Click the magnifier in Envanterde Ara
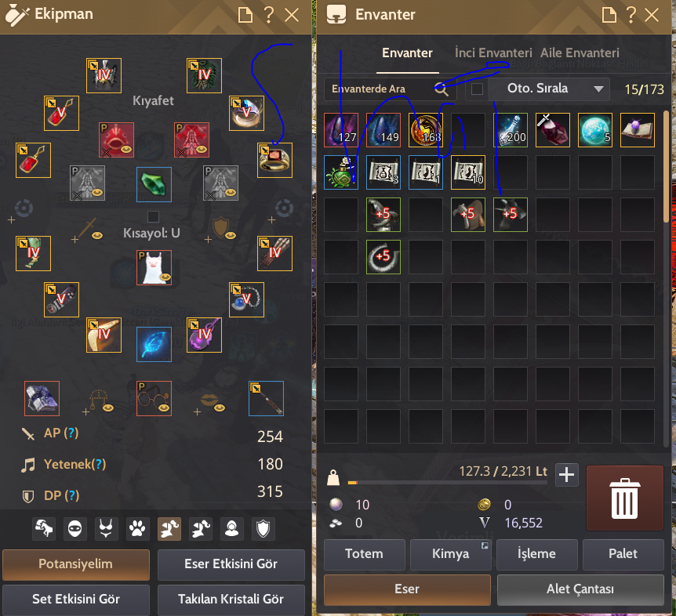Viewport: 676px width, 616px height. (x=441, y=89)
